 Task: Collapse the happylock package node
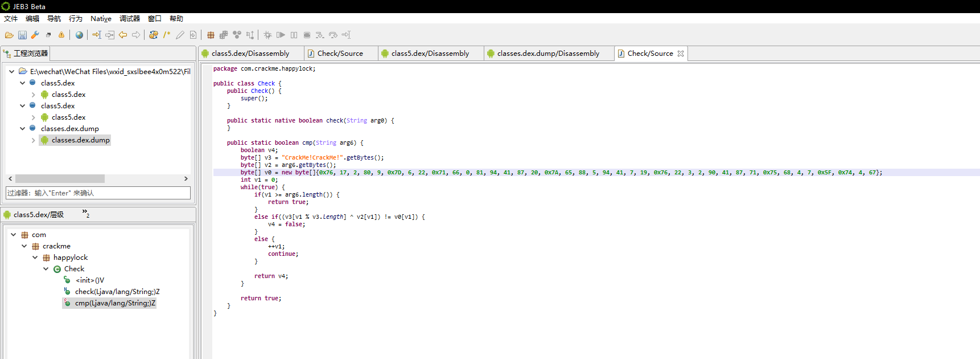(x=35, y=258)
